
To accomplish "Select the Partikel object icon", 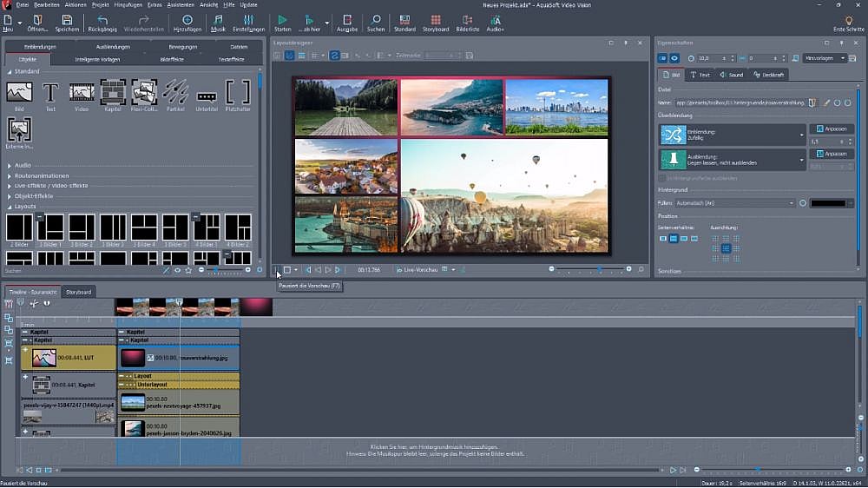I will click(x=175, y=92).
